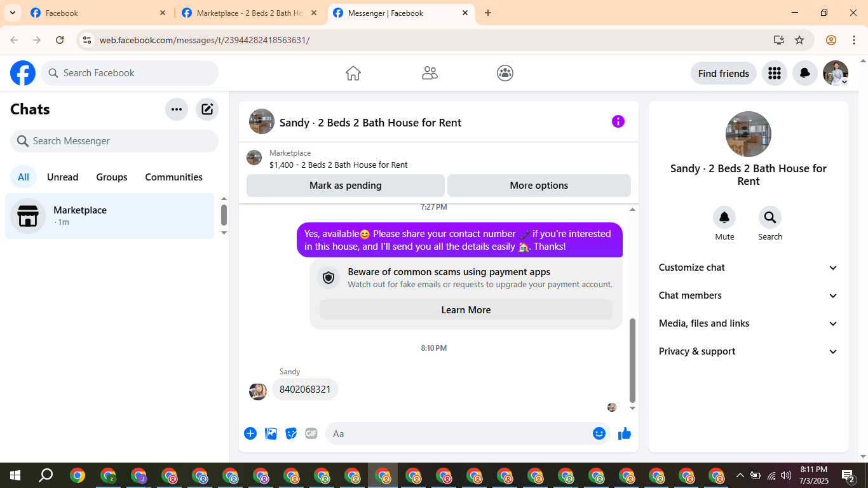
Task: Click More options button
Action: pos(539,186)
